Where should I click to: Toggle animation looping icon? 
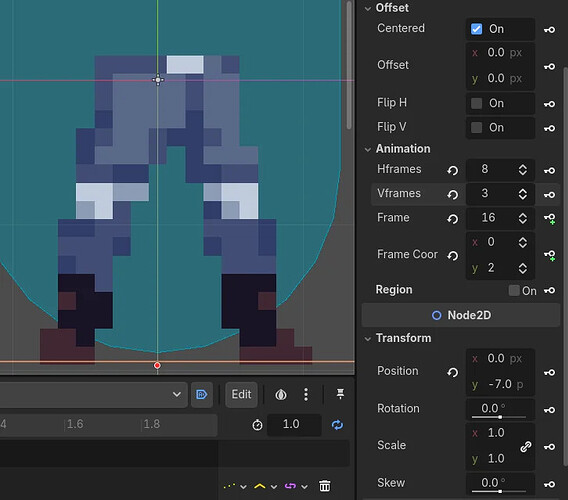(337, 425)
